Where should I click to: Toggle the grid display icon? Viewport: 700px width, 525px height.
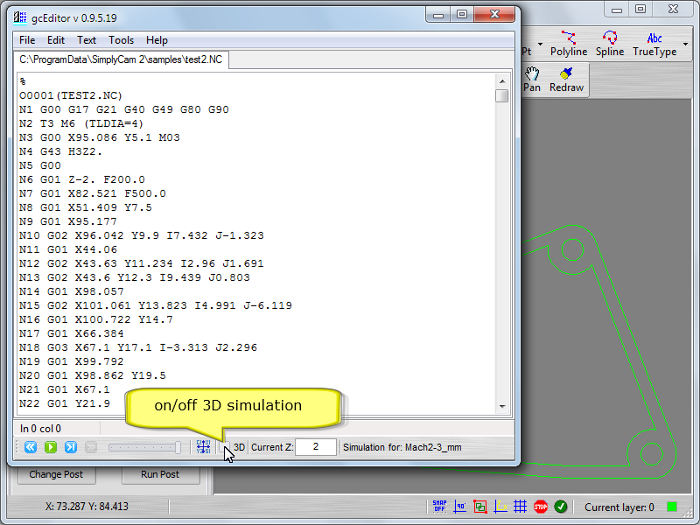(x=520, y=507)
